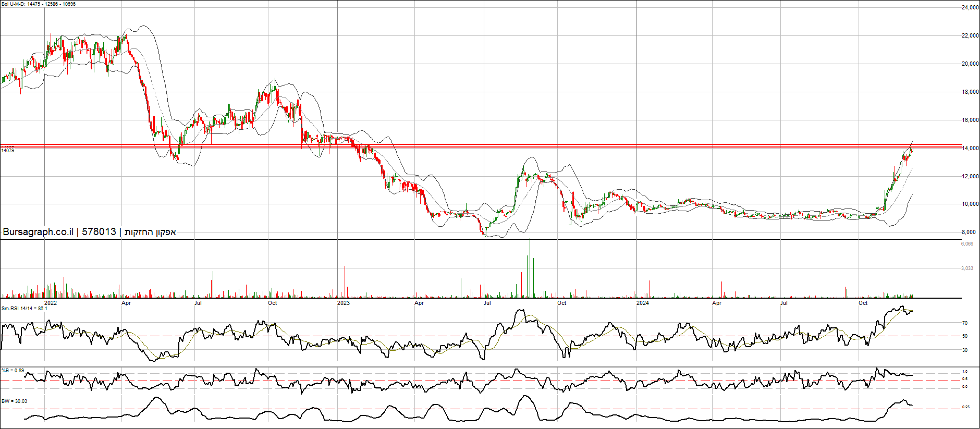Click the %B = 0.89 indicator label

coord(13,371)
